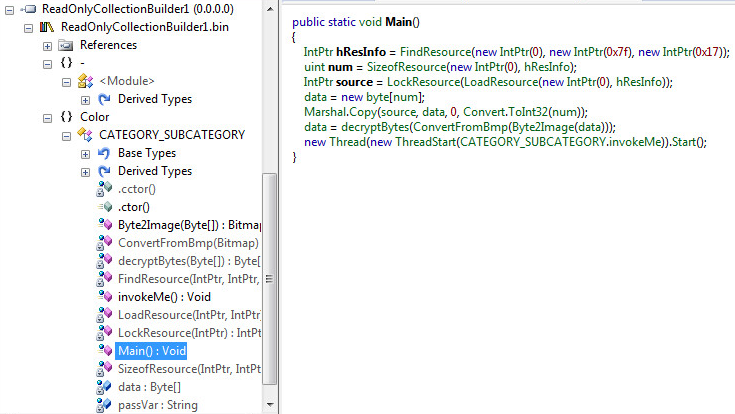This screenshot has width=735, height=414.
Task: Follow the FindResource link in hResInfo code line
Action: tap(435, 52)
